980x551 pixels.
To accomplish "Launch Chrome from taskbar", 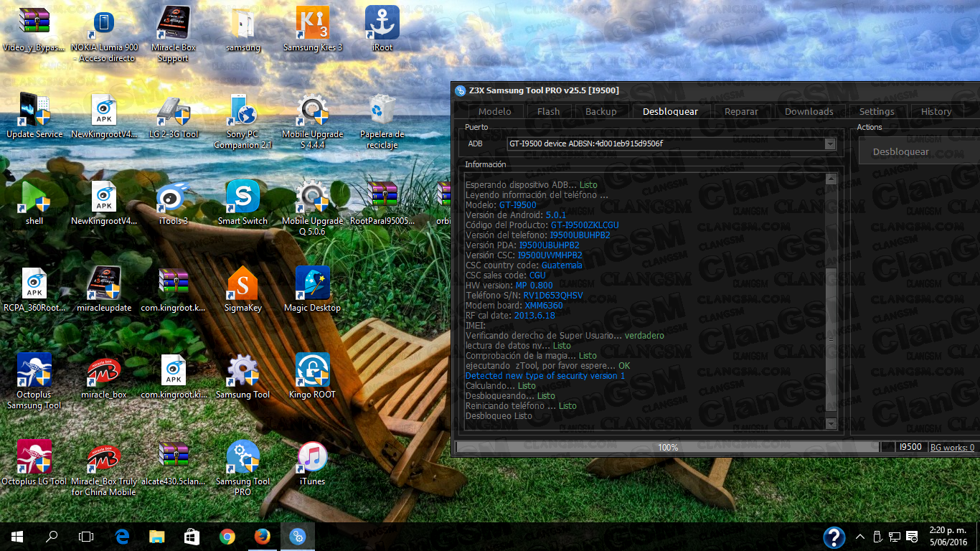I will [x=227, y=536].
